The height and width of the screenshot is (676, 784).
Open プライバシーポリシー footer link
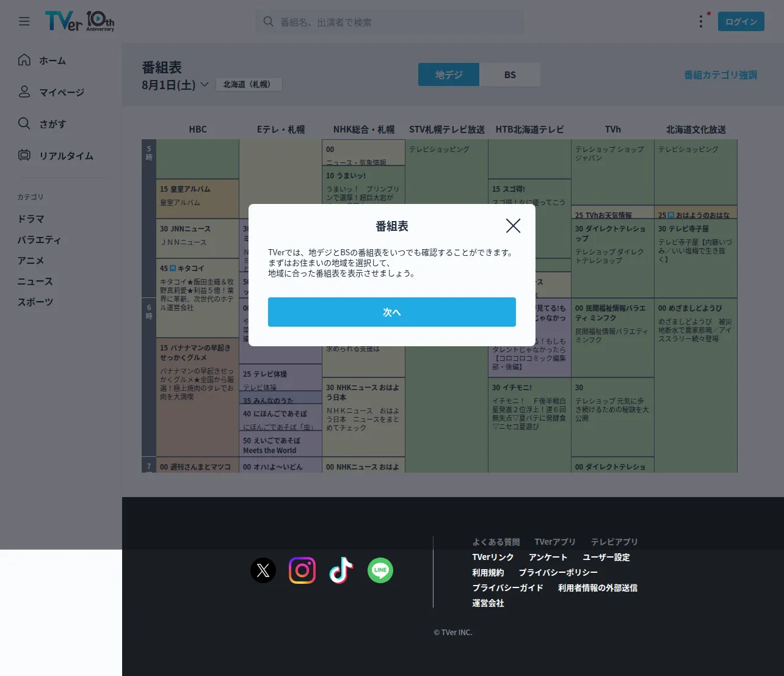(x=558, y=572)
